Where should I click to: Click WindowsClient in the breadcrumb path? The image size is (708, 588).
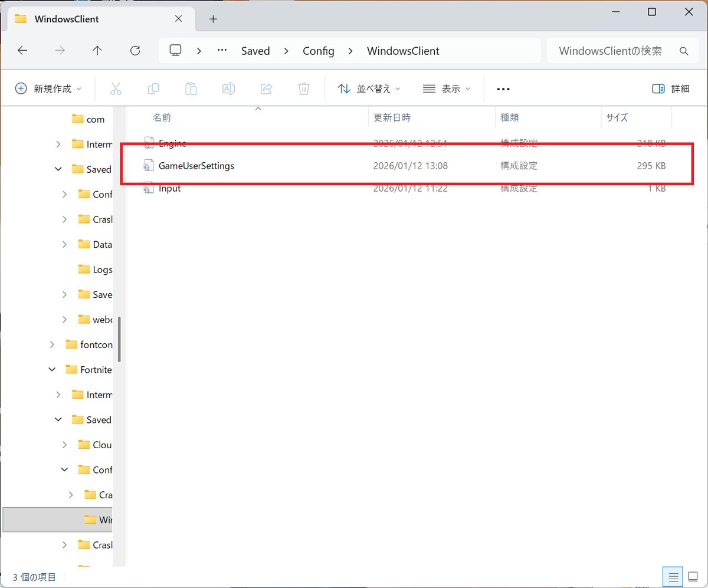pos(403,51)
